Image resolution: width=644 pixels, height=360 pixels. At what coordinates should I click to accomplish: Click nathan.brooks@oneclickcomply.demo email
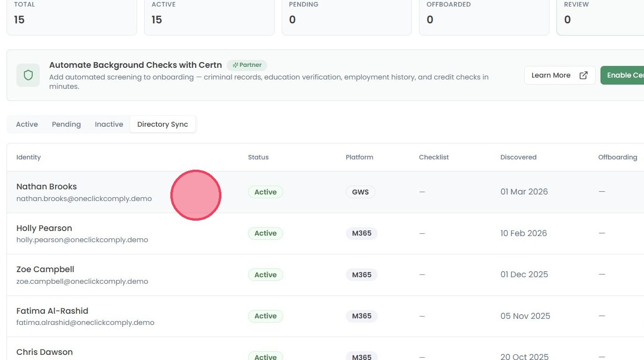pyautogui.click(x=84, y=199)
